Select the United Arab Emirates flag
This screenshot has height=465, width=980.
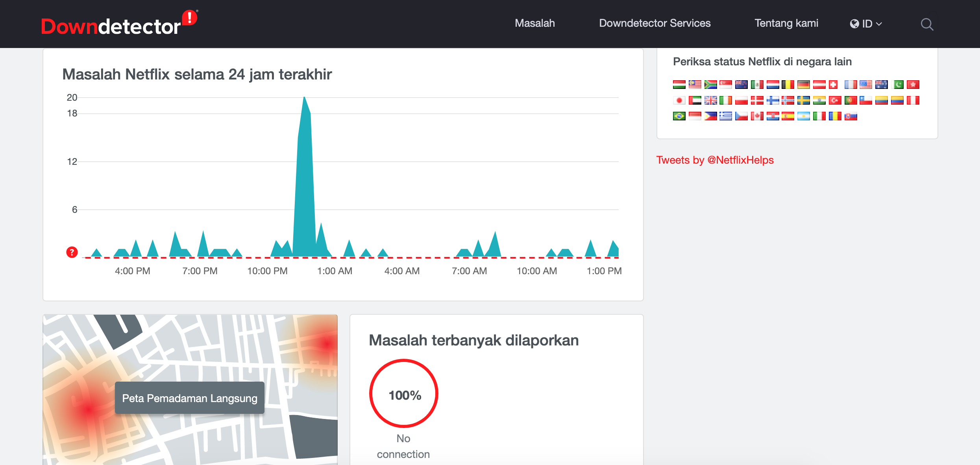[x=695, y=100]
